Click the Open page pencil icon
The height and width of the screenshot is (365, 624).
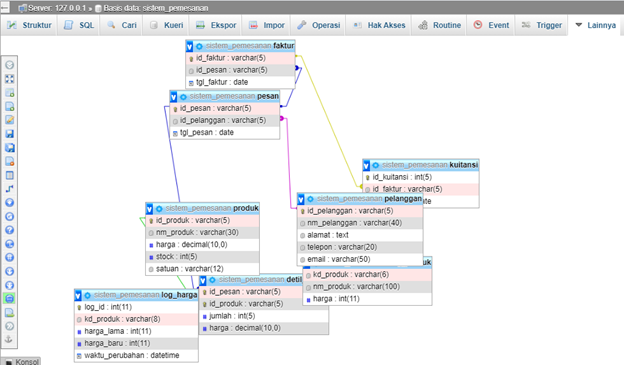click(10, 120)
